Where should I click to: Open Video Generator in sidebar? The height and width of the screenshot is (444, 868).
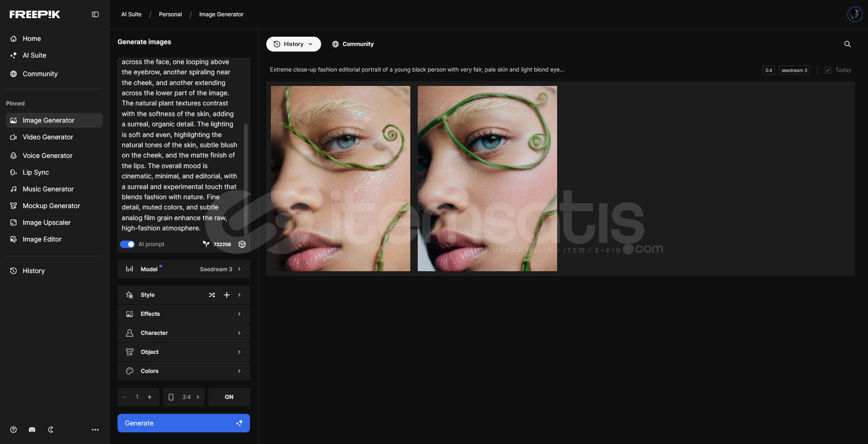tap(48, 137)
